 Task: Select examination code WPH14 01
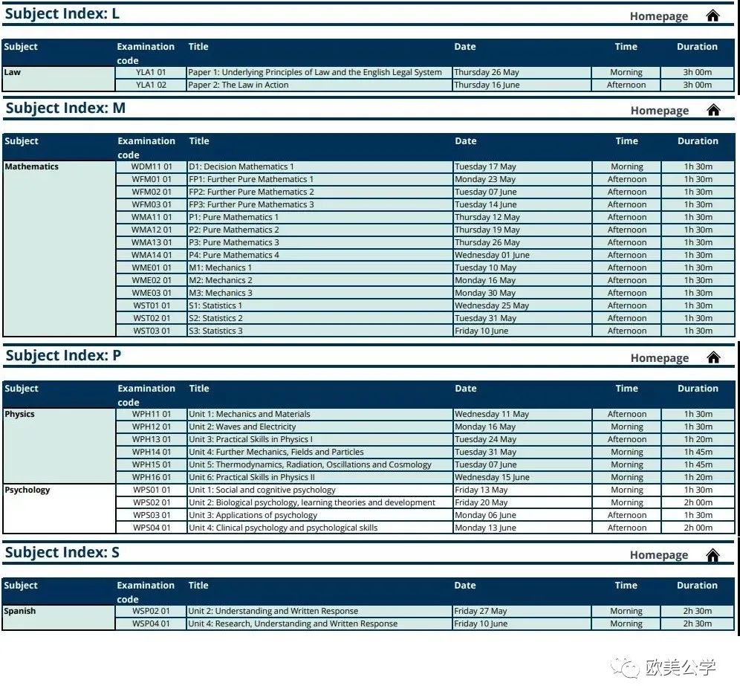click(x=152, y=452)
